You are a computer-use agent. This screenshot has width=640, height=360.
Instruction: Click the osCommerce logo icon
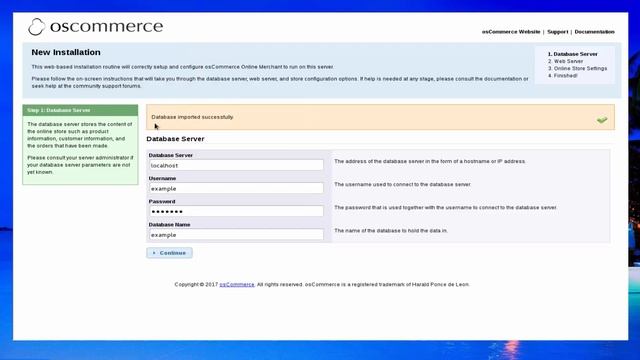(36, 27)
